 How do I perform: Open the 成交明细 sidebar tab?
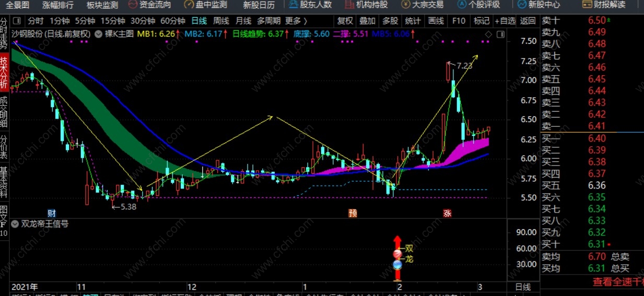click(4, 113)
